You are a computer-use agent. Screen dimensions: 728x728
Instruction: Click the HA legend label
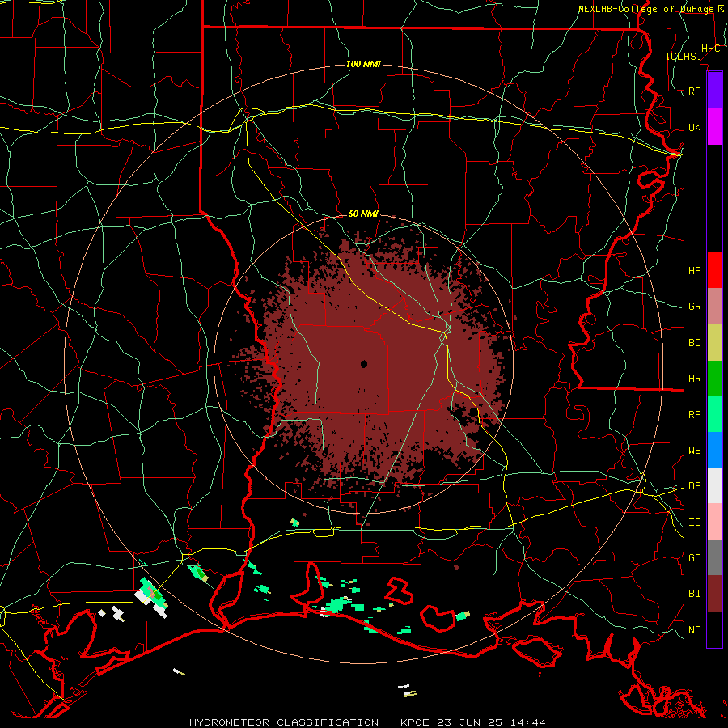coord(694,271)
